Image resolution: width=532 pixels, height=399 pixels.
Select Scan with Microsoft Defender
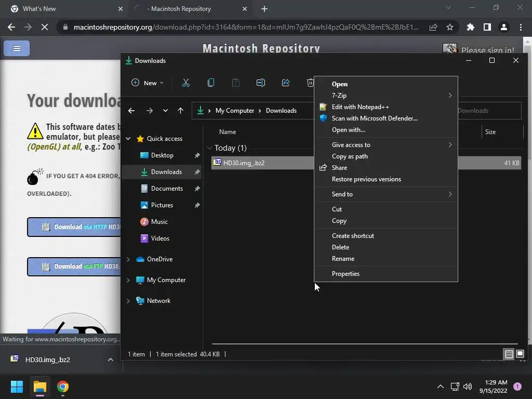(x=386, y=118)
